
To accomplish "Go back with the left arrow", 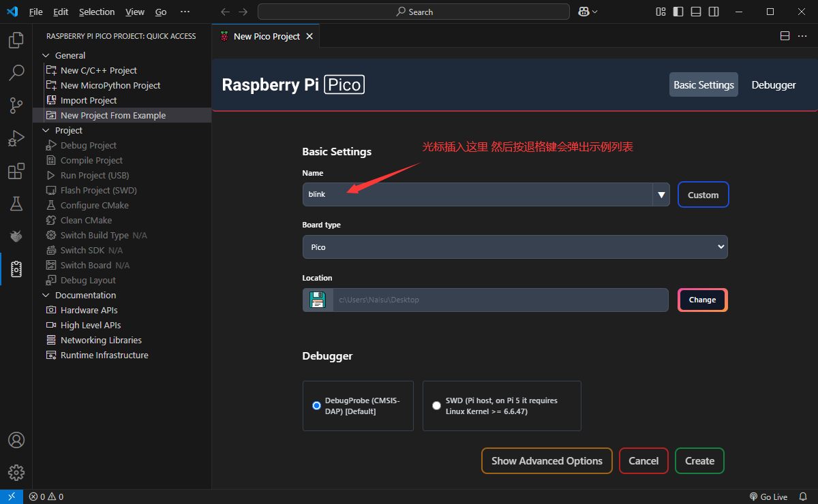I will 226,12.
